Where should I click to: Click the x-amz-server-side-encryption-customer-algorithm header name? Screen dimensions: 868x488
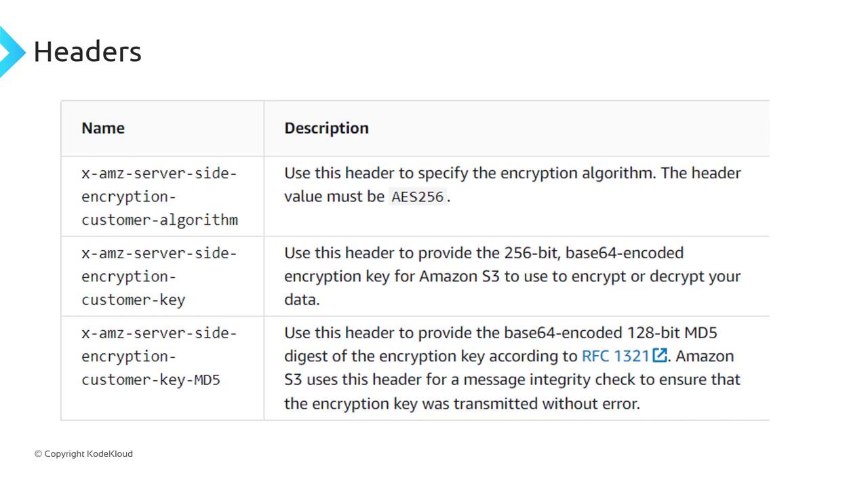tap(159, 197)
